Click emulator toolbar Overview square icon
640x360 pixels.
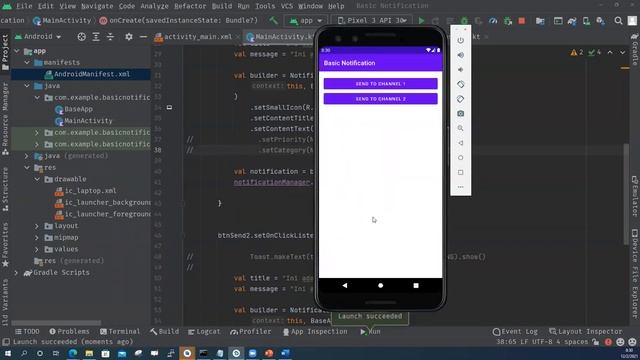point(460,173)
